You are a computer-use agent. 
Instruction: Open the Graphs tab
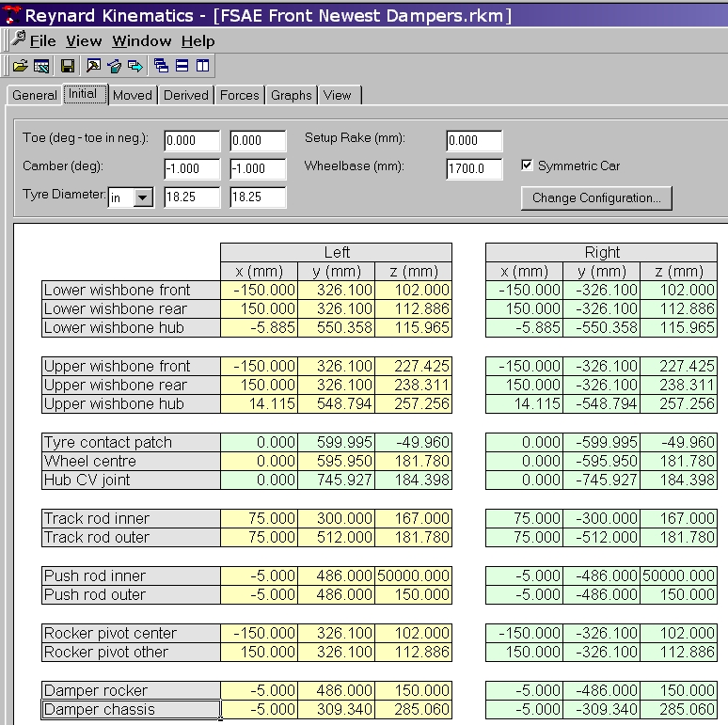[x=292, y=95]
